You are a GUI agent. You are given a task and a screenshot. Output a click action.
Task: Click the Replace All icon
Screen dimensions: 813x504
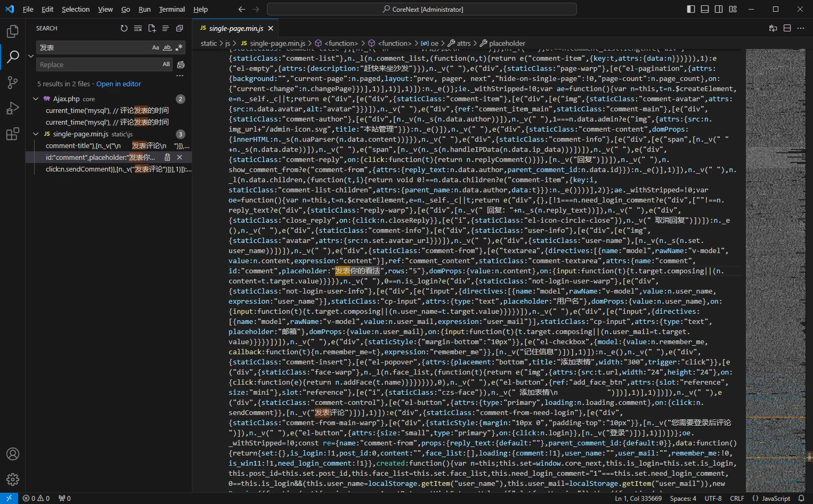[x=181, y=64]
